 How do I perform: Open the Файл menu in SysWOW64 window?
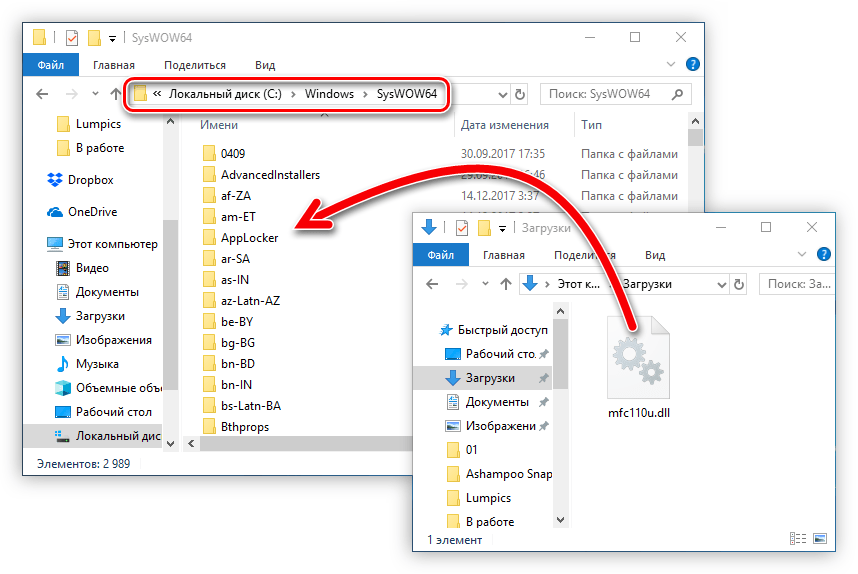[x=51, y=65]
